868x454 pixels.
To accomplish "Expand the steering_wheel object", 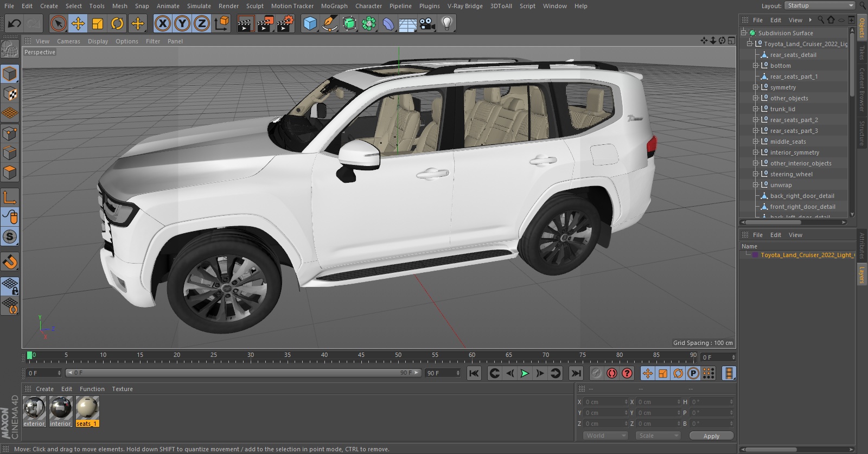I will coord(755,174).
